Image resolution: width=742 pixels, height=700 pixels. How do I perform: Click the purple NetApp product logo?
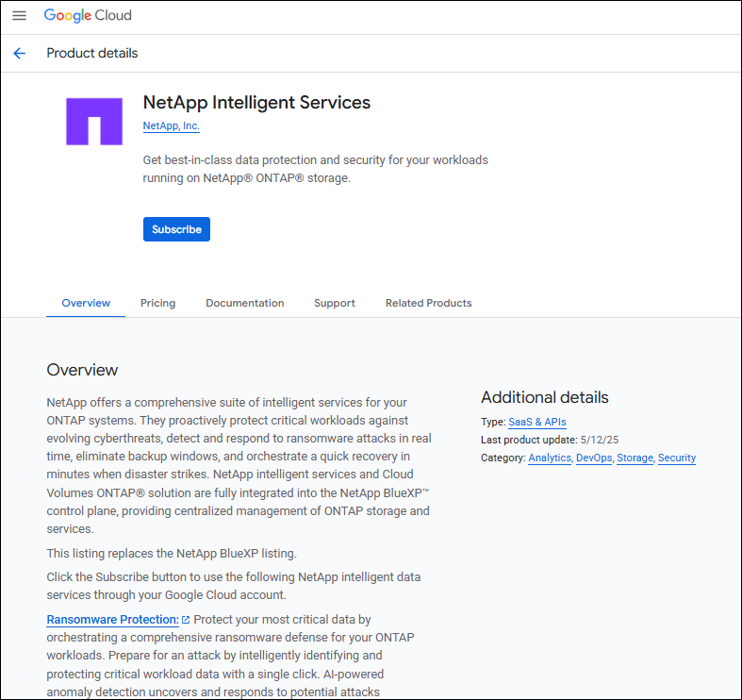[x=94, y=122]
